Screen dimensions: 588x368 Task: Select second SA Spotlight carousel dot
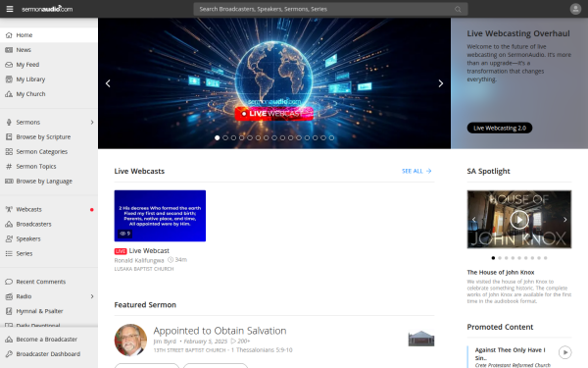pos(500,258)
